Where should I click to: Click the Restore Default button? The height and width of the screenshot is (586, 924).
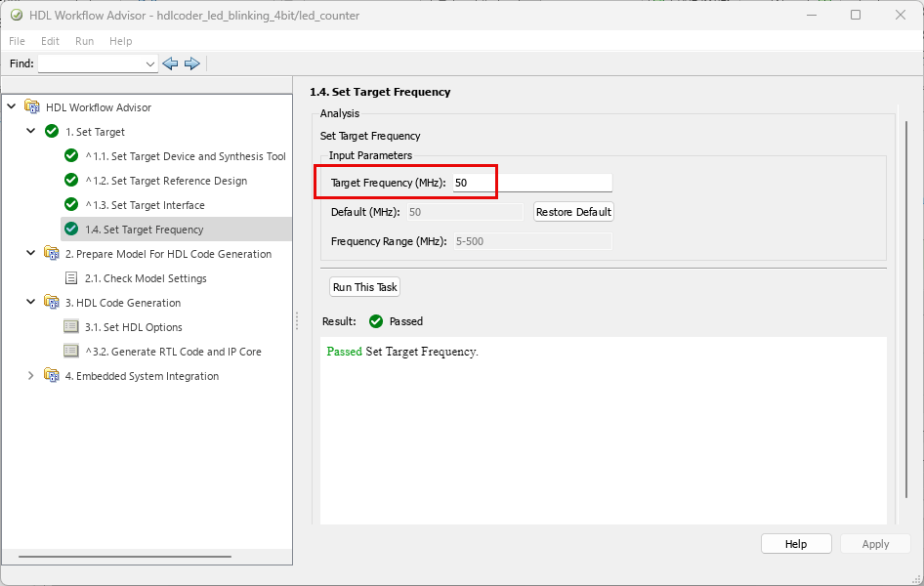click(x=573, y=211)
